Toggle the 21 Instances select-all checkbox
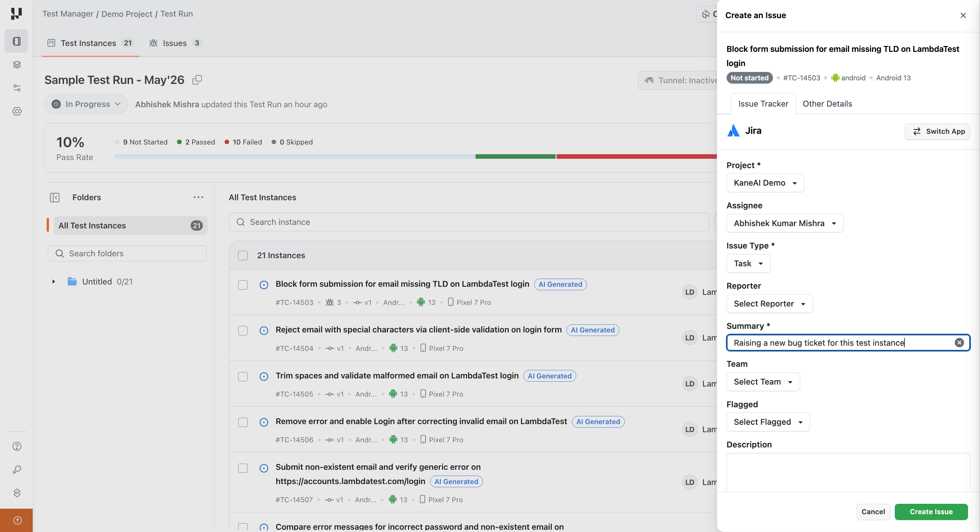 (243, 256)
